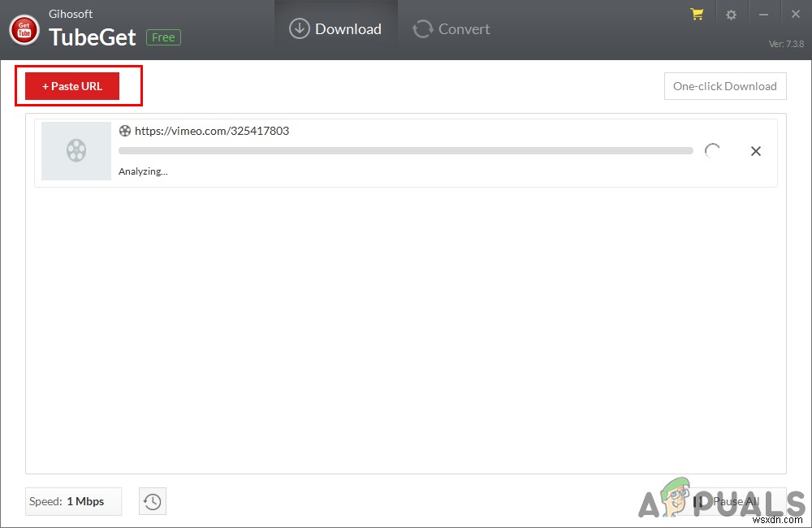Click the green Free badge
Image resolution: width=812 pixels, height=528 pixels.
pos(163,37)
